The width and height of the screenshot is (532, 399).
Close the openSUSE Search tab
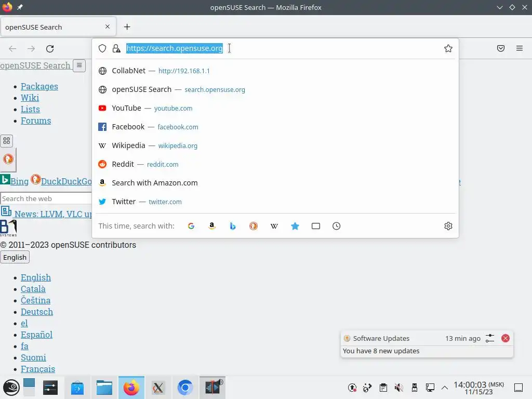[108, 26]
